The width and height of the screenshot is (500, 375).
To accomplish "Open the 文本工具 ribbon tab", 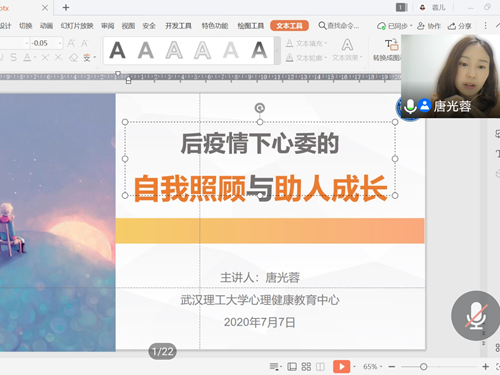I will tap(289, 26).
